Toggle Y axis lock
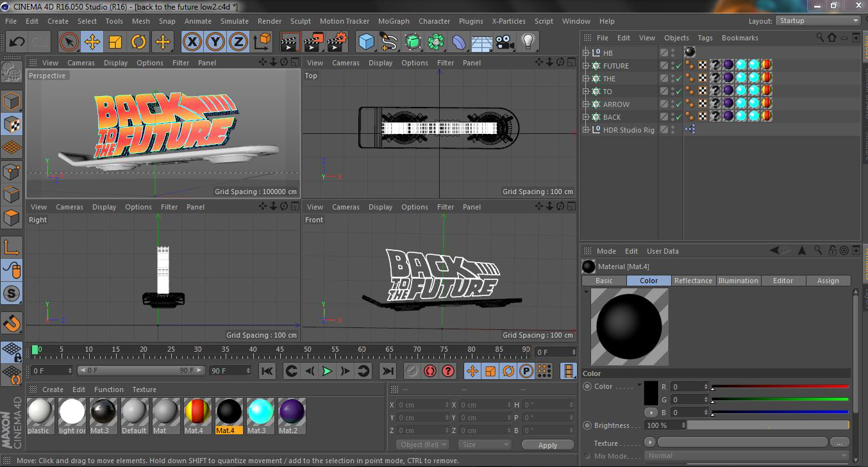Viewport: 868px width, 467px height. [215, 42]
